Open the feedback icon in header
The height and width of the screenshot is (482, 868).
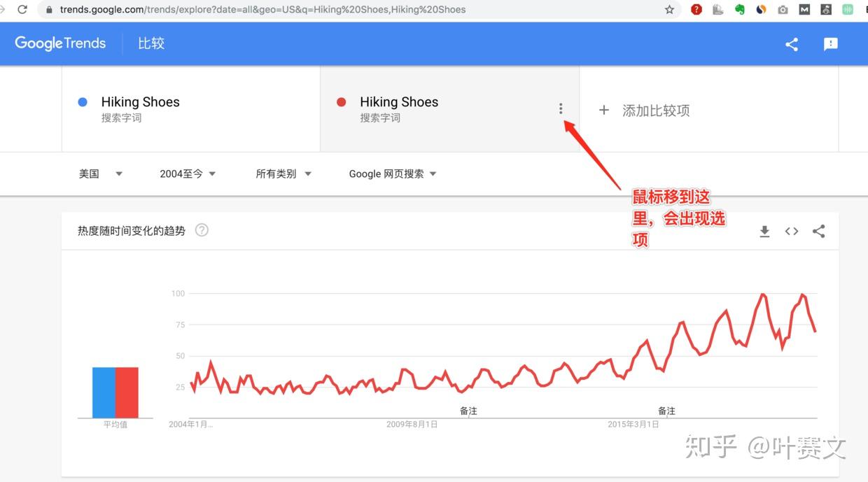[831, 44]
